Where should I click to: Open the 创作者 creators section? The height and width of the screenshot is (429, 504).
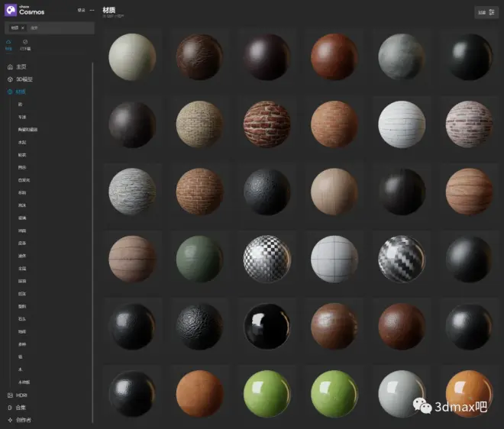[x=24, y=420]
